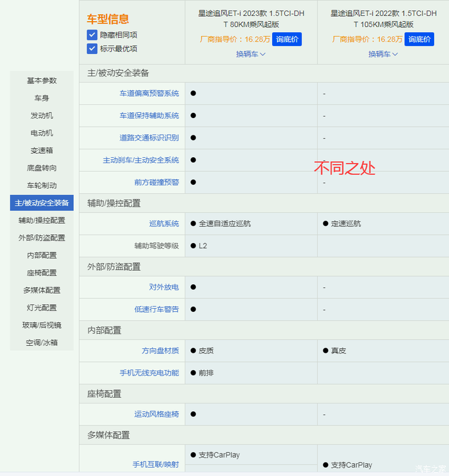449x476 pixels.
Task: Open 对外放电 parameter link
Action: (x=164, y=287)
